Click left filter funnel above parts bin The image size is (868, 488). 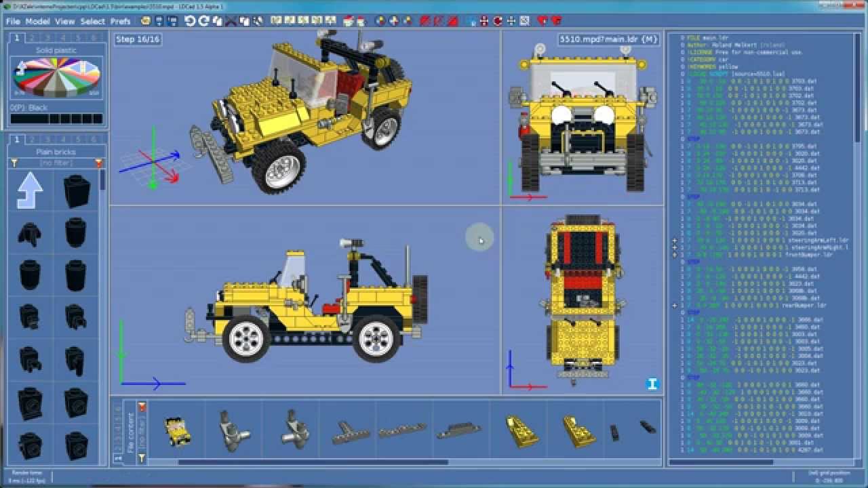tap(13, 163)
